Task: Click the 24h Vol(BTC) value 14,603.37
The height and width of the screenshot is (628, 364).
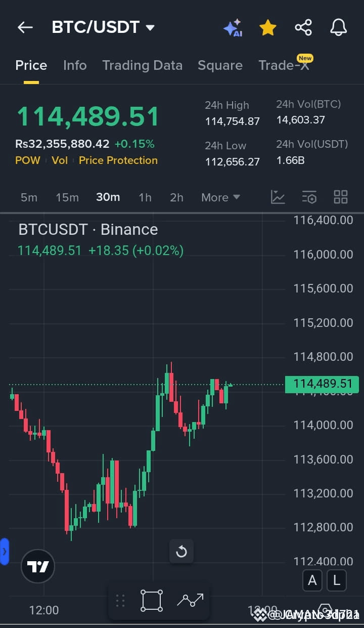Action: pyautogui.click(x=300, y=120)
